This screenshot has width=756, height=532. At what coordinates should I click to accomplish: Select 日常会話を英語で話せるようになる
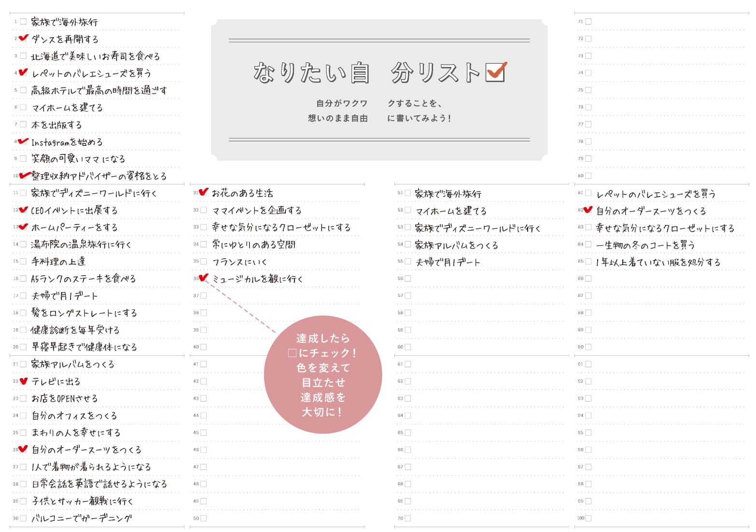point(99,484)
